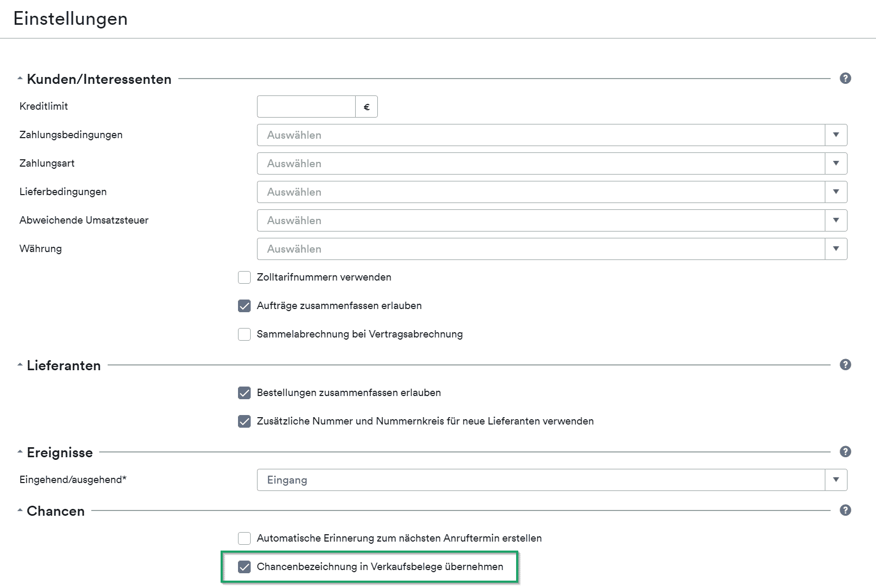Click the Kreditlimit label
The width and height of the screenshot is (876, 588).
(x=44, y=107)
